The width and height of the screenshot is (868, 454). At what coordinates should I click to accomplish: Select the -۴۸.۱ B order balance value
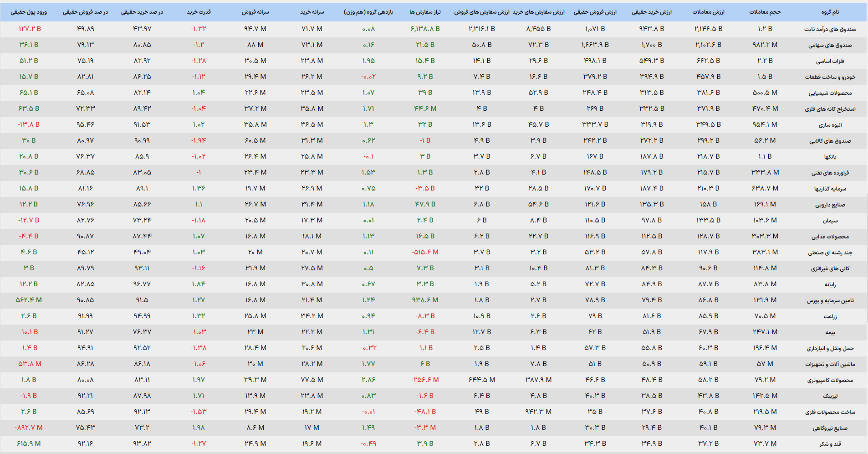click(425, 412)
